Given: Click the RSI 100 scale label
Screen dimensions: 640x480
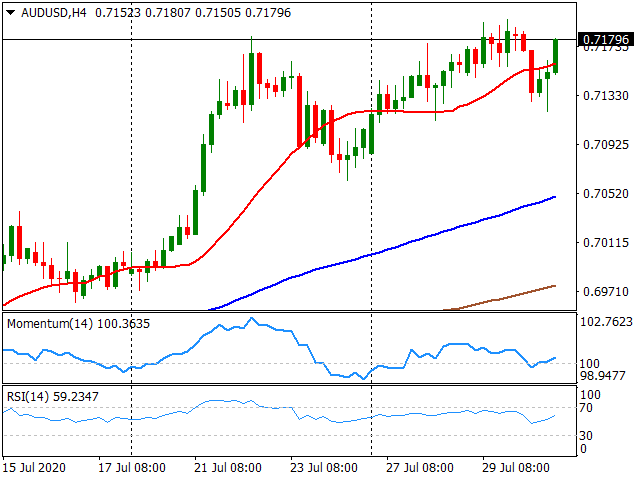Looking at the screenshot, I should pyautogui.click(x=590, y=395).
